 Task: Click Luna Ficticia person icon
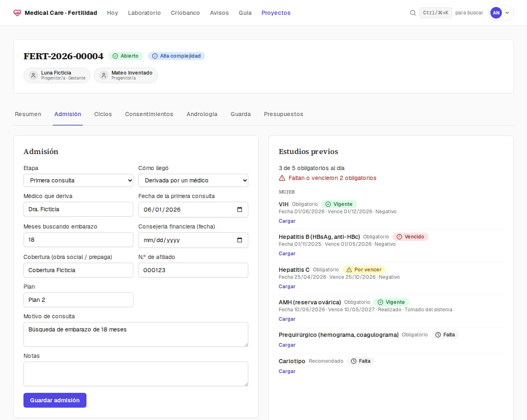coord(33,75)
